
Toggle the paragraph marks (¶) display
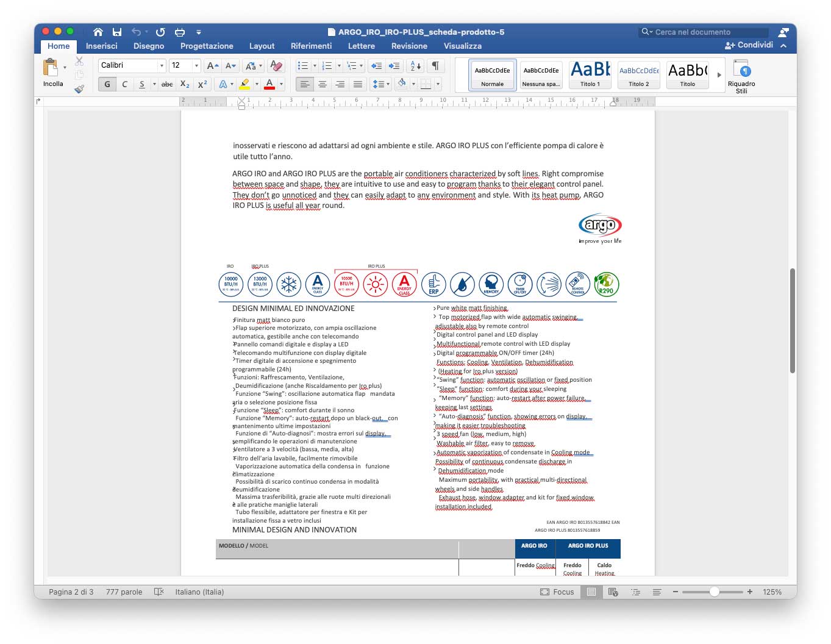pos(435,65)
